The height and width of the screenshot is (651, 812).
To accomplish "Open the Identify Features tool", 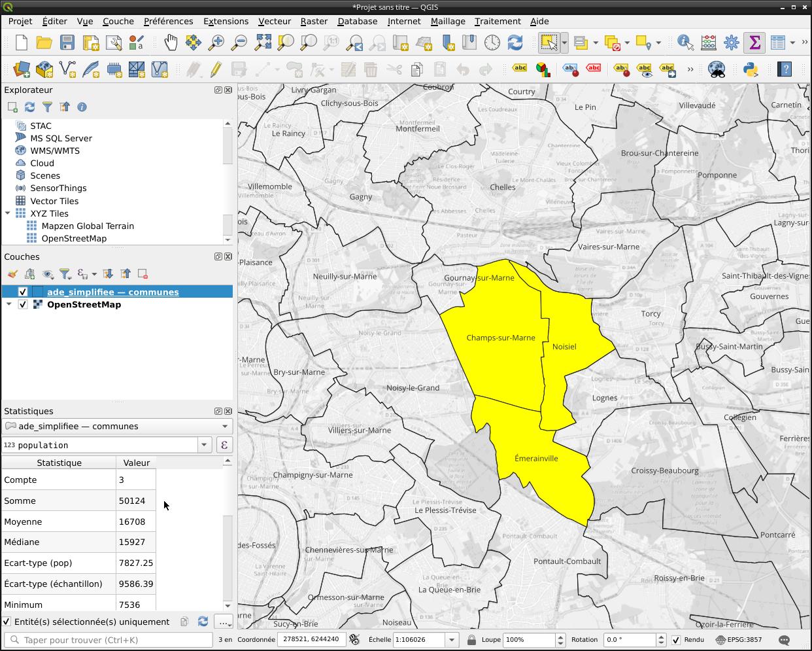I will pos(685,43).
